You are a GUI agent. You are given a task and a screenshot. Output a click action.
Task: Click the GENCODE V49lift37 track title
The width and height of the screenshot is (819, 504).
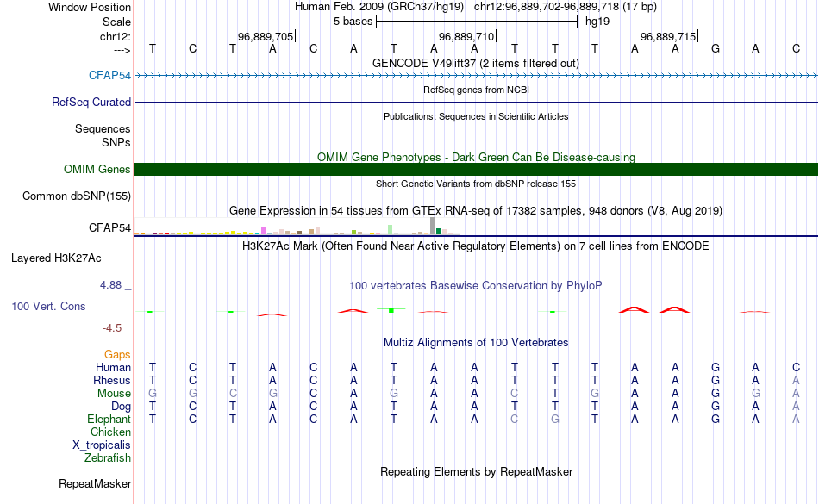476,63
